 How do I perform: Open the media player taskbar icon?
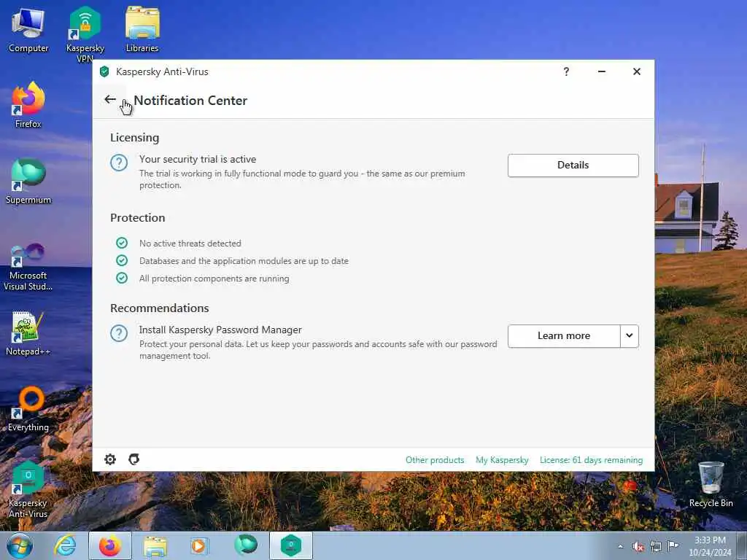point(199,545)
